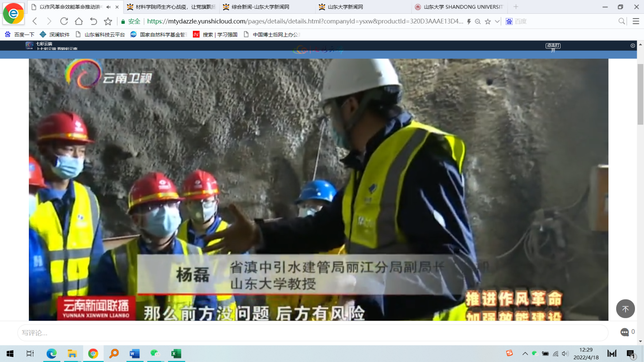Reload the current page

64,21
